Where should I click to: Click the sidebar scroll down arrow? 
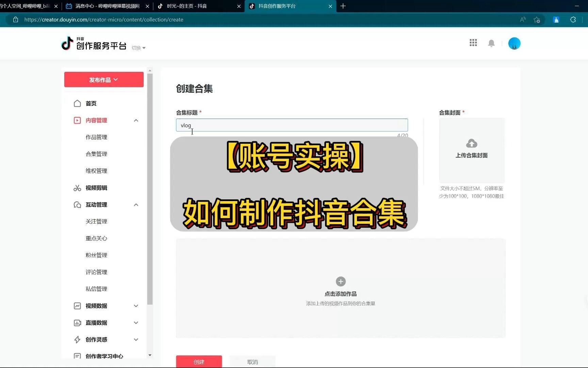(x=150, y=355)
